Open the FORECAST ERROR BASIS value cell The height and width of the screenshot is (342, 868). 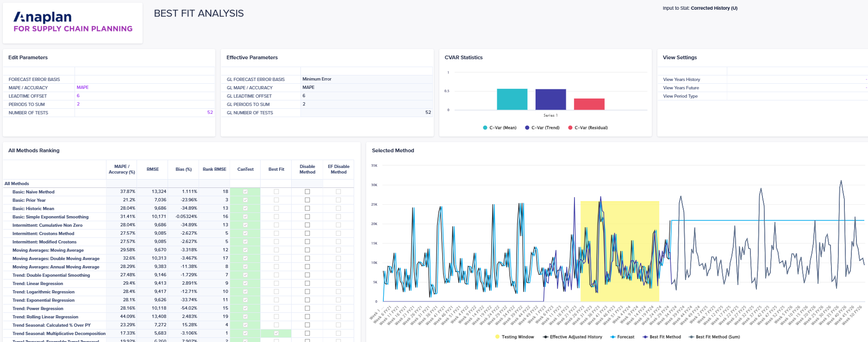coord(144,79)
